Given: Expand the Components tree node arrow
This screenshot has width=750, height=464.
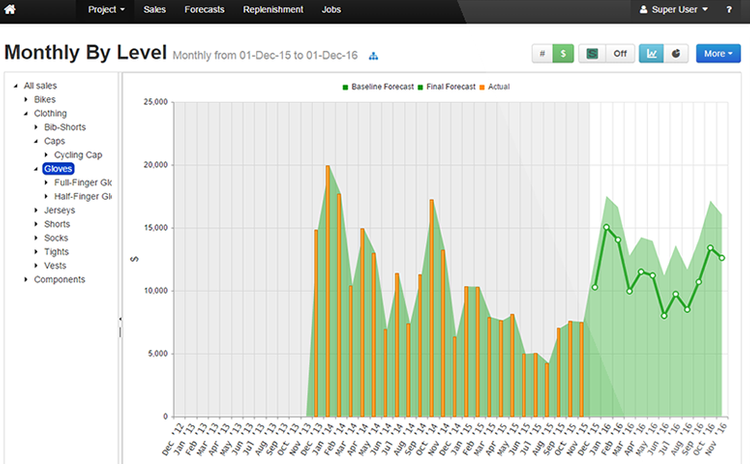Looking at the screenshot, I should pyautogui.click(x=26, y=280).
